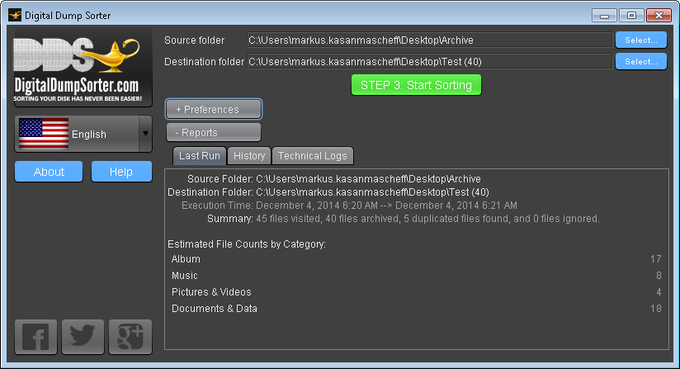The height and width of the screenshot is (369, 680).
Task: Click the report's Destination Folder line
Action: pyautogui.click(x=328, y=192)
